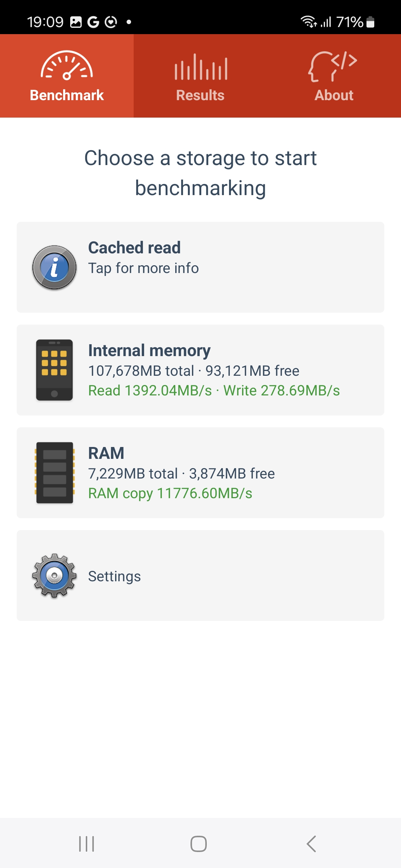Start benchmarking via Internal memory title

tap(149, 351)
